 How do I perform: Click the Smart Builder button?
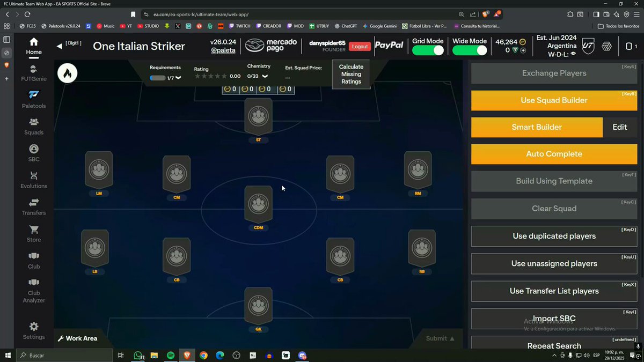click(x=537, y=127)
